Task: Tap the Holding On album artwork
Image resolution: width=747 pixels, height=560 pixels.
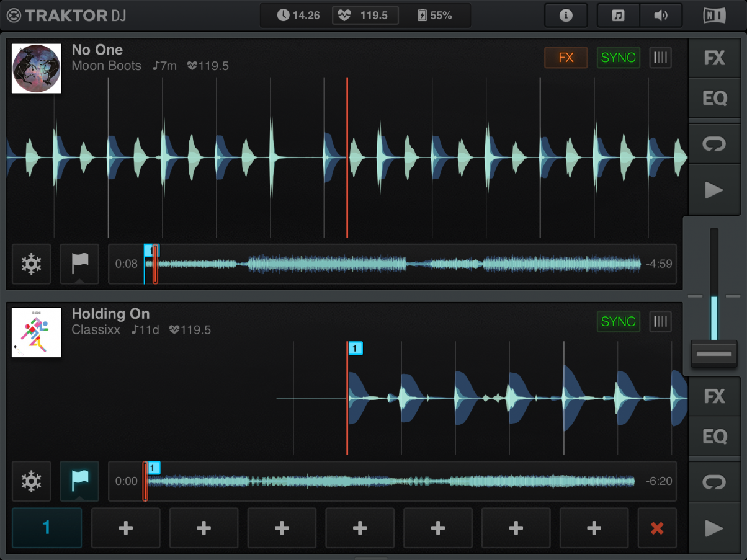Action: 37,332
